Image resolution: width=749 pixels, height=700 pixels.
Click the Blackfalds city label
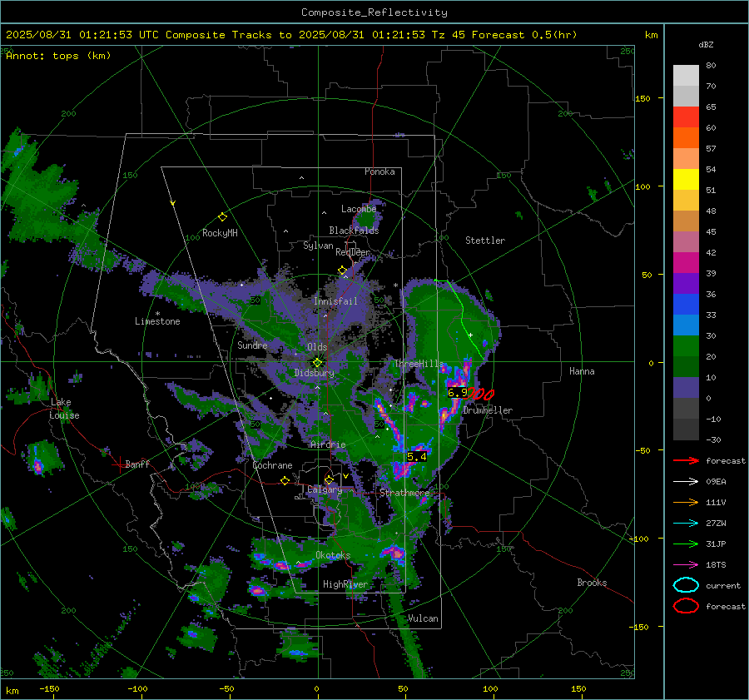(x=354, y=231)
